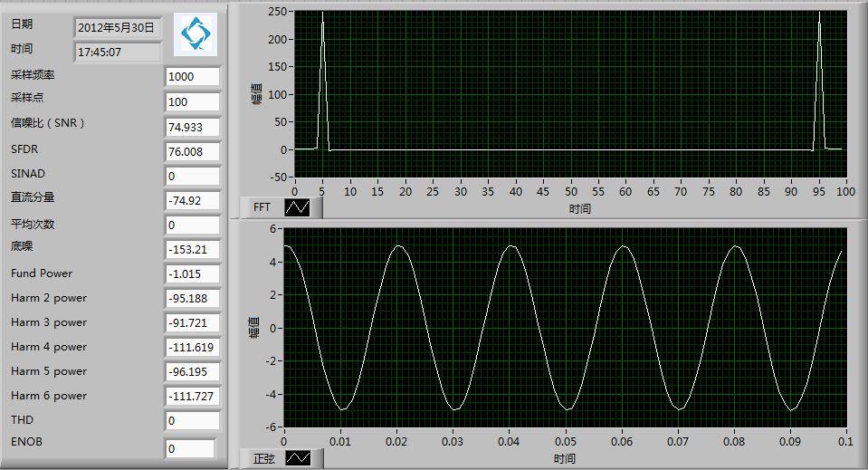Click the 日期 label
Image resolution: width=868 pixels, height=470 pixels.
[22, 24]
